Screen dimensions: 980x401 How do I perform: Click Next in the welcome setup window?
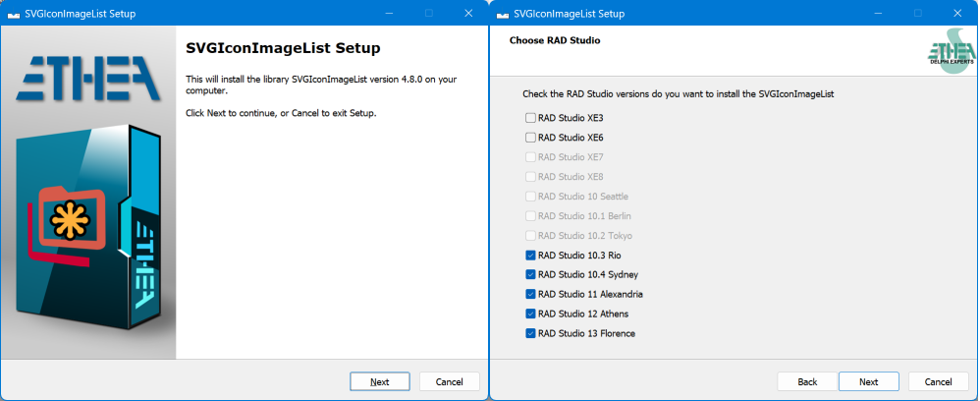[x=379, y=381]
